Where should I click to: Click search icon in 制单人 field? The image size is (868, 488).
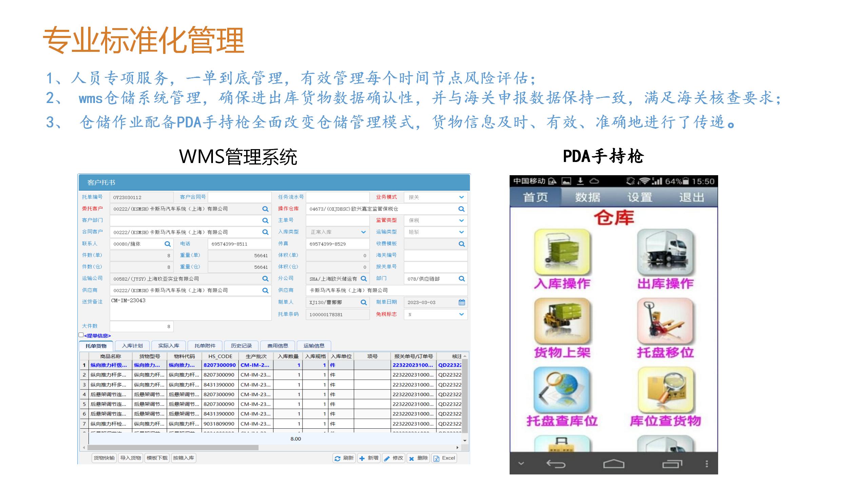point(364,302)
